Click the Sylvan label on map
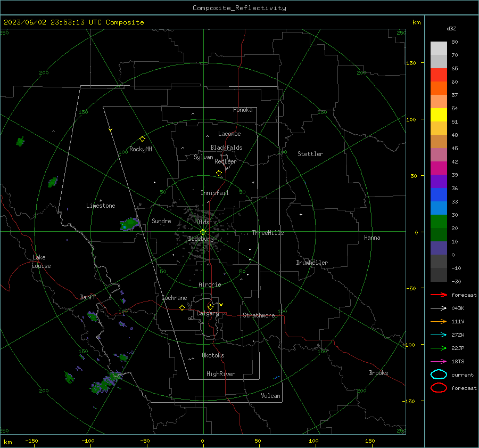 [x=203, y=157]
